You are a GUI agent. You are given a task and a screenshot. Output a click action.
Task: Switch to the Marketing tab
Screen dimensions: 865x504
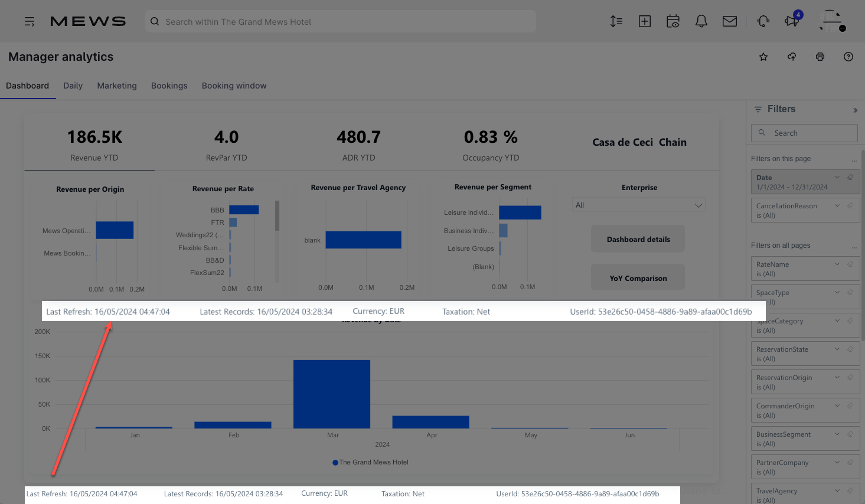(117, 86)
